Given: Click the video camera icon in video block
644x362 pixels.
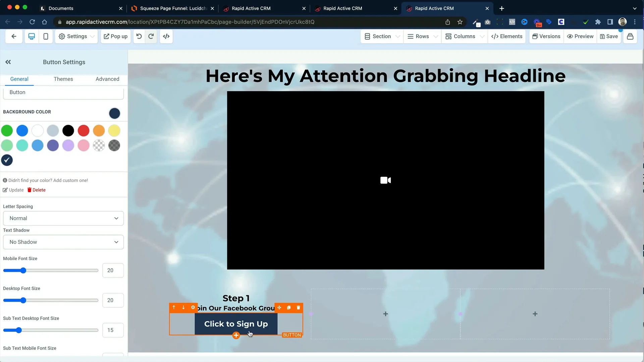Looking at the screenshot, I should click(386, 180).
